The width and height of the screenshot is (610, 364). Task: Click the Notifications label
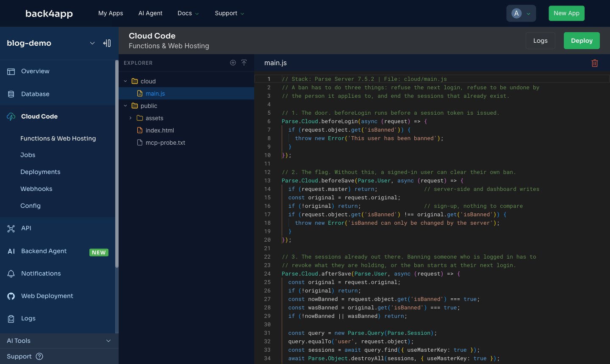(x=41, y=273)
